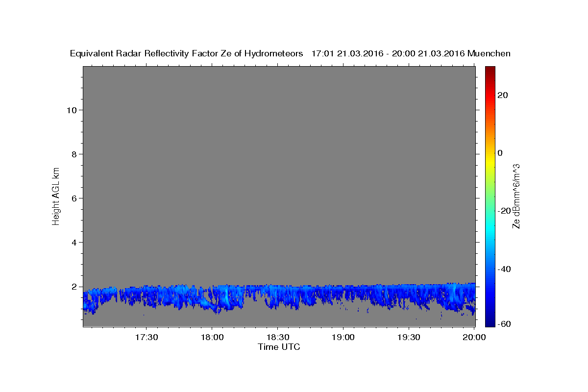Click the colorbar label -60
Screen dimensions: 588x392
(504, 324)
